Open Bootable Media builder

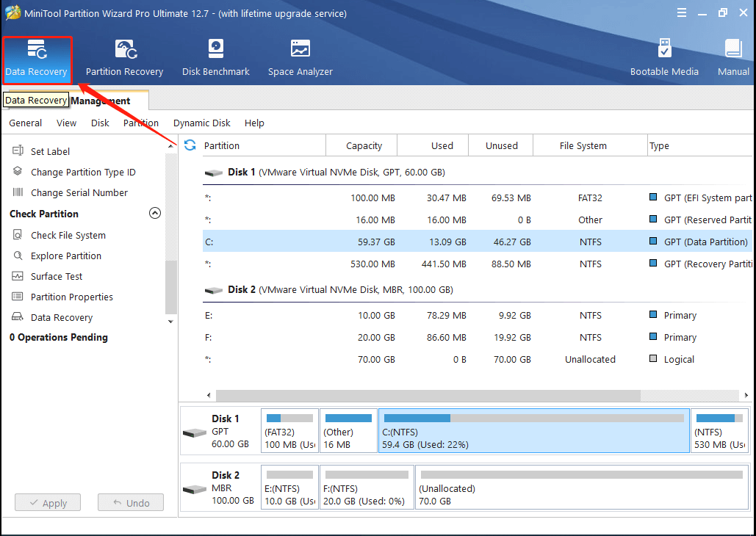(664, 59)
